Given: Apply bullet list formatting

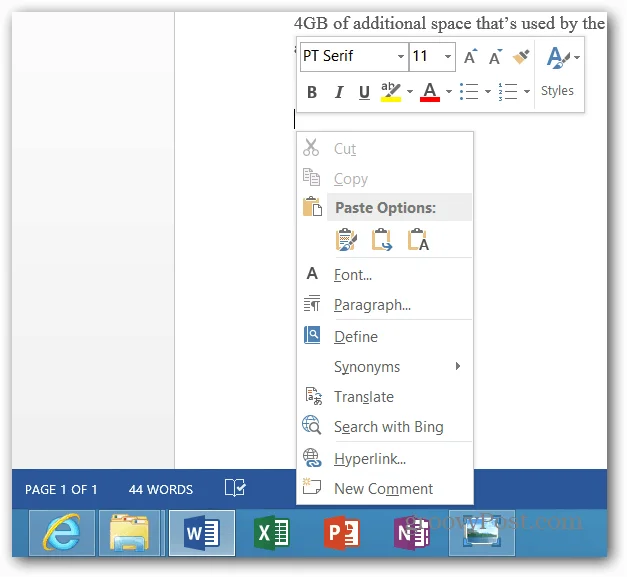Looking at the screenshot, I should 469,92.
